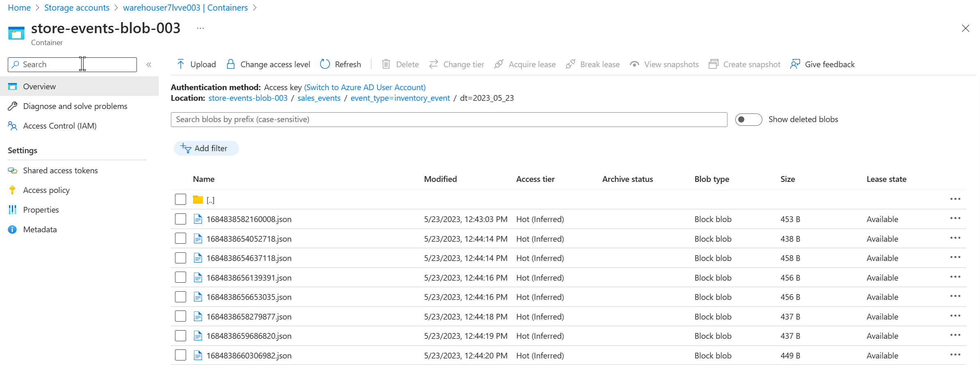
Task: Select checkbox for 1684838656139391.json
Action: [x=180, y=277]
